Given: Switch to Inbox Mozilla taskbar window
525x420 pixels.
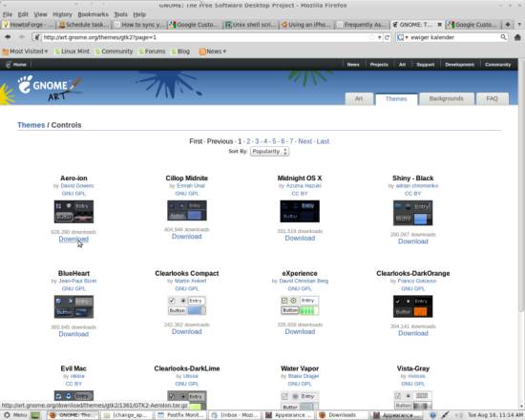Looking at the screenshot, I should coord(235,415).
